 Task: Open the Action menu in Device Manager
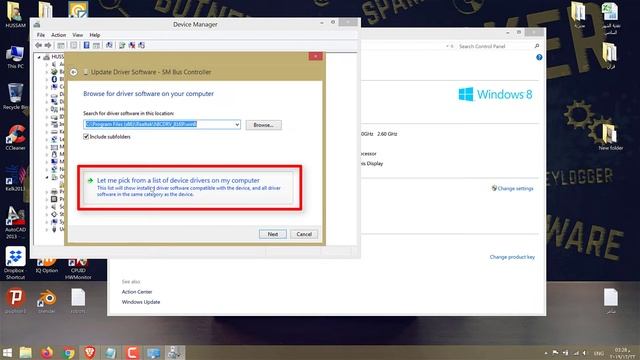58,35
